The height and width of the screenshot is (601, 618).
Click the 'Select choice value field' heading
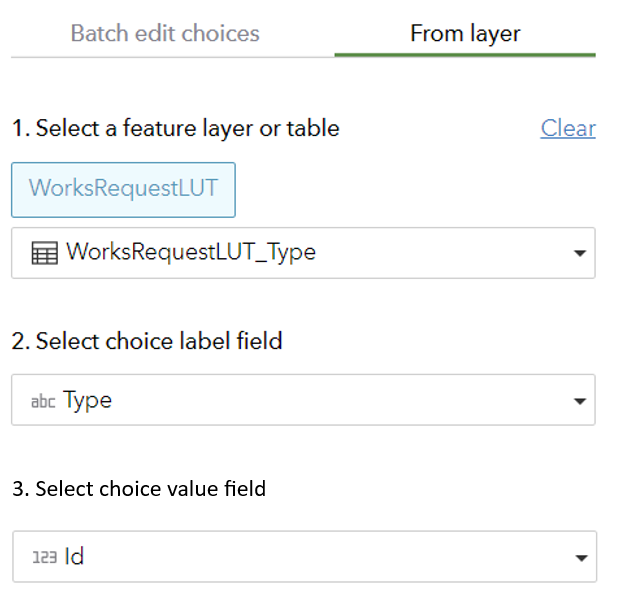click(x=139, y=489)
